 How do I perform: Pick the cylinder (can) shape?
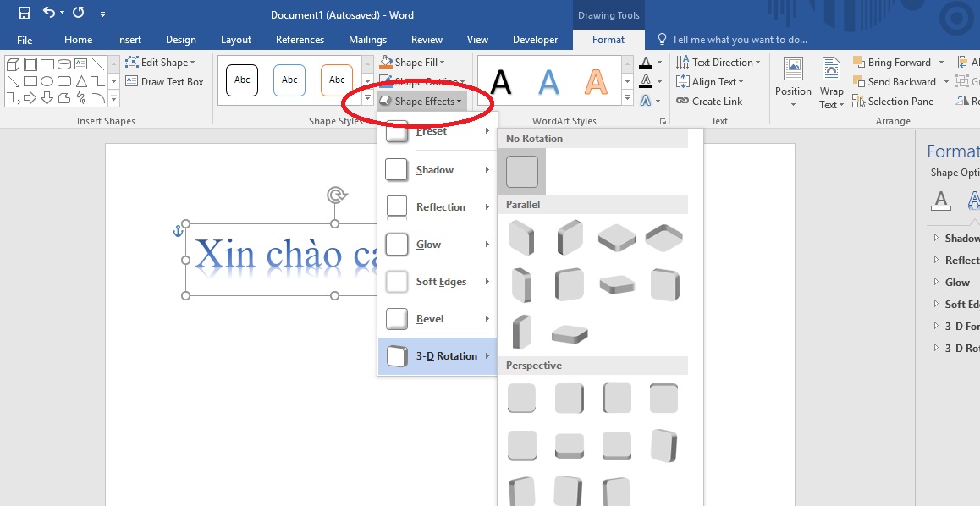click(64, 63)
